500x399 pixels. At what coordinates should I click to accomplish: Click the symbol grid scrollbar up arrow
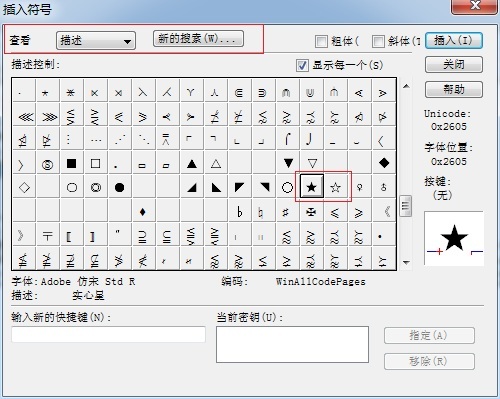pyautogui.click(x=406, y=86)
